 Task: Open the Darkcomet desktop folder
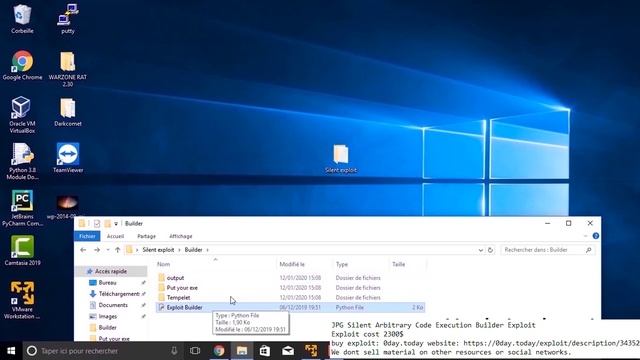(x=68, y=112)
